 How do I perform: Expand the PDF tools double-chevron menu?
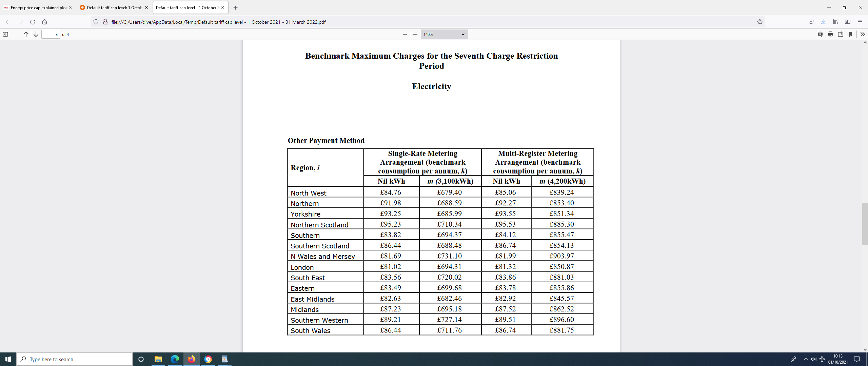(x=863, y=34)
